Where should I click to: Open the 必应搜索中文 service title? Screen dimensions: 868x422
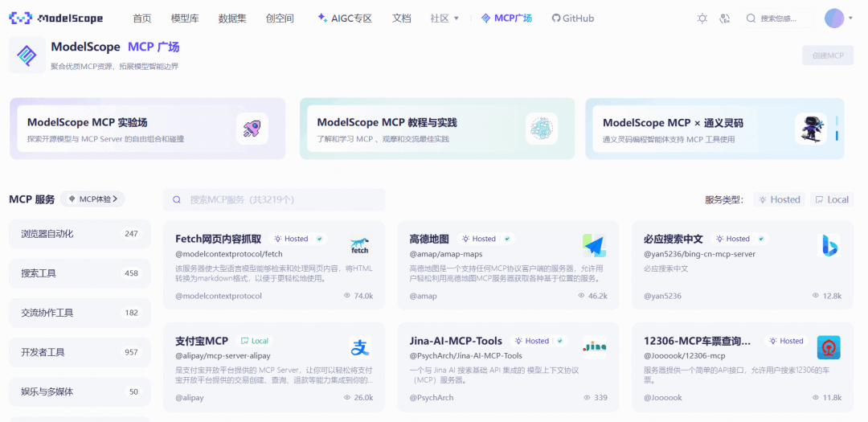674,239
